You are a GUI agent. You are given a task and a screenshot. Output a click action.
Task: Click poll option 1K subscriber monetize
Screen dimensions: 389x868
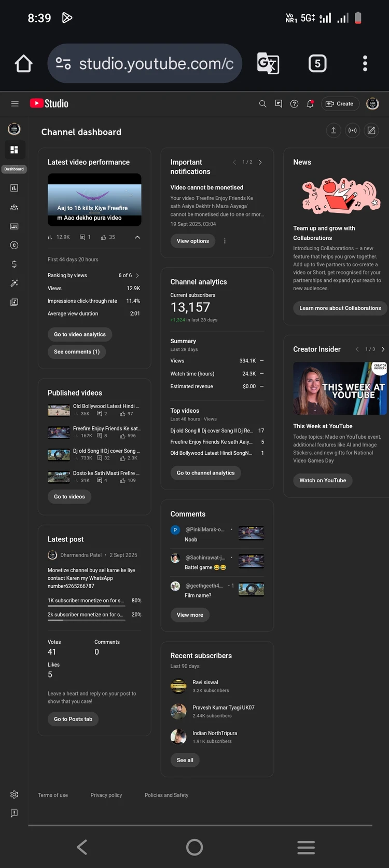(94, 601)
